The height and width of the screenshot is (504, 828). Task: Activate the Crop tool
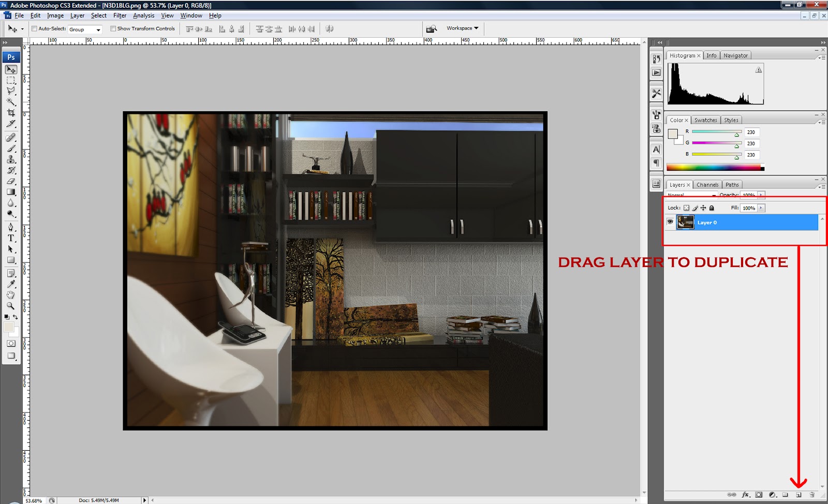click(11, 112)
